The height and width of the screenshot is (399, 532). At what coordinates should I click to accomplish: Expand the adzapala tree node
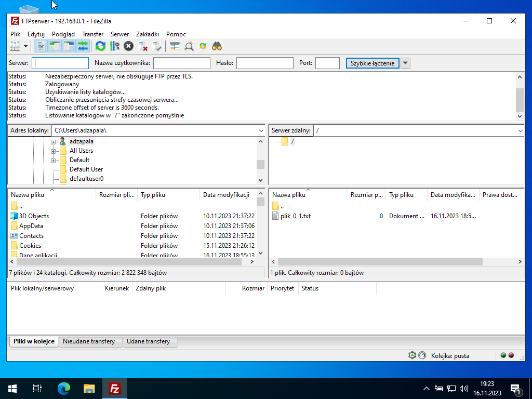pyautogui.click(x=53, y=142)
